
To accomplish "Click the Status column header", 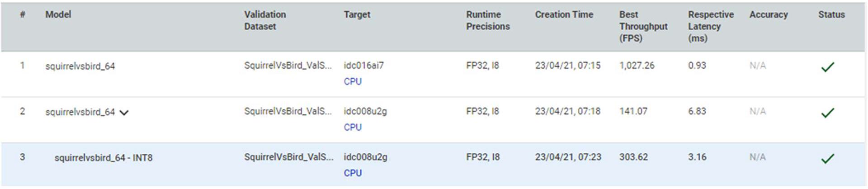I will [x=831, y=14].
